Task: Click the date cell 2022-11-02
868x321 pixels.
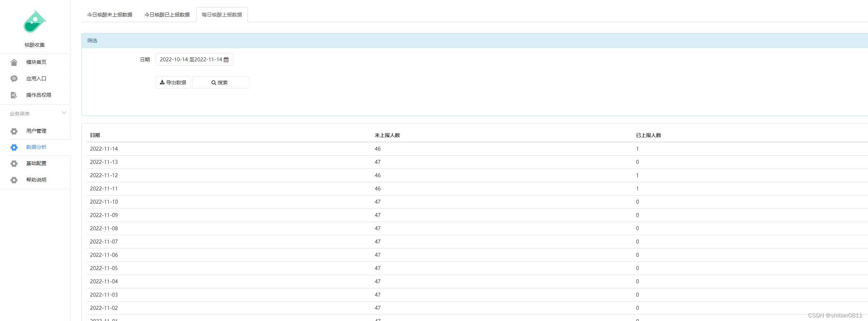Action: coord(104,308)
